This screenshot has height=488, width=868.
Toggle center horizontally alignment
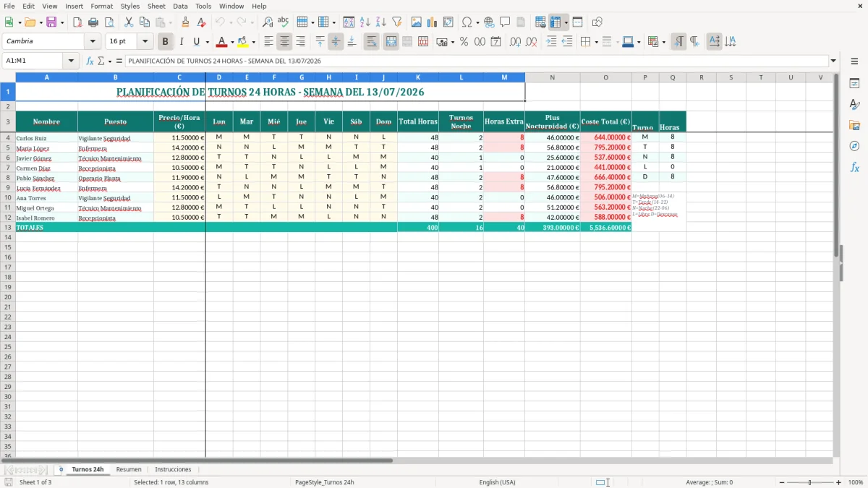[284, 42]
